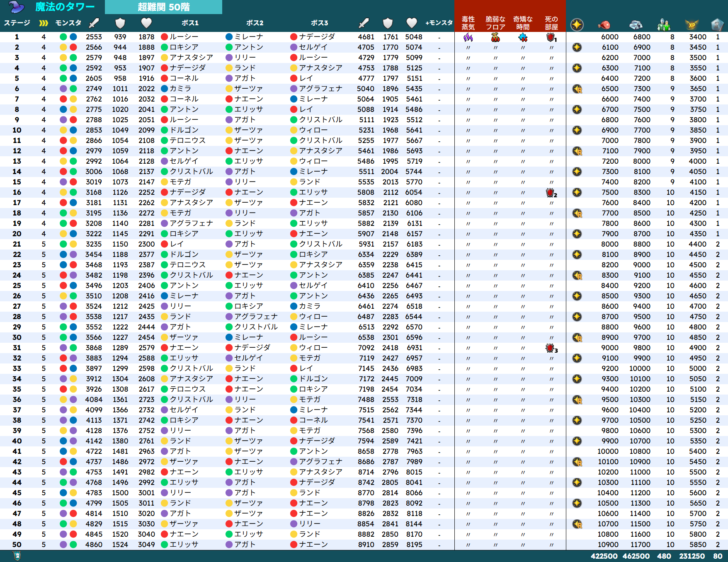This screenshot has height=562, width=728.
Task: Click the ステージ column header
Action: 17,23
